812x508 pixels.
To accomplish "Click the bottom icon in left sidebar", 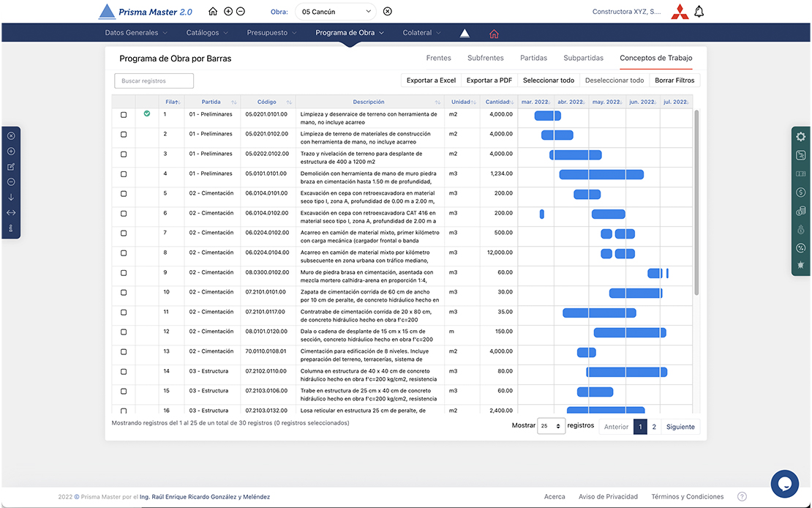I will click(x=11, y=228).
